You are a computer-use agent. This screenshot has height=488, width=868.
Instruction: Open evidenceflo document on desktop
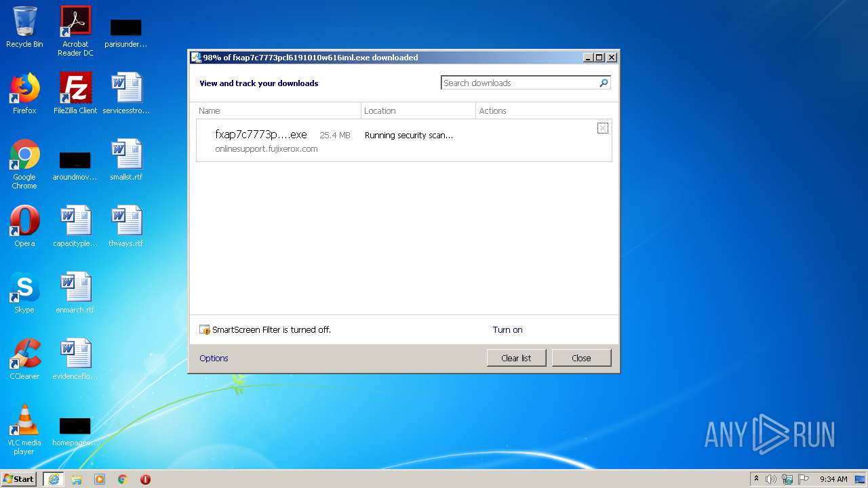point(75,359)
